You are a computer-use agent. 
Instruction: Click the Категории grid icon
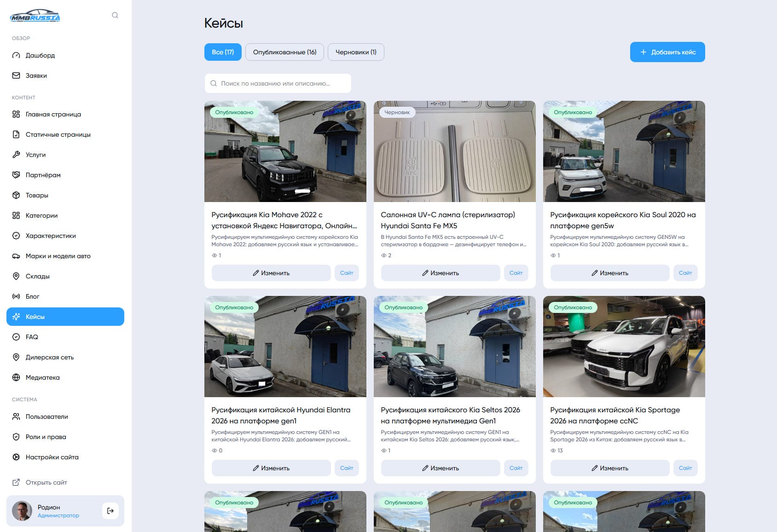pyautogui.click(x=16, y=215)
